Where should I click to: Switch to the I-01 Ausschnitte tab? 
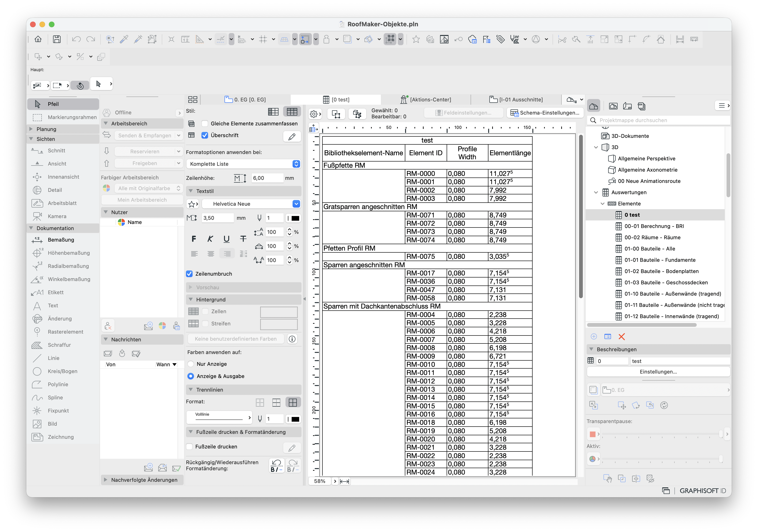[516, 100]
